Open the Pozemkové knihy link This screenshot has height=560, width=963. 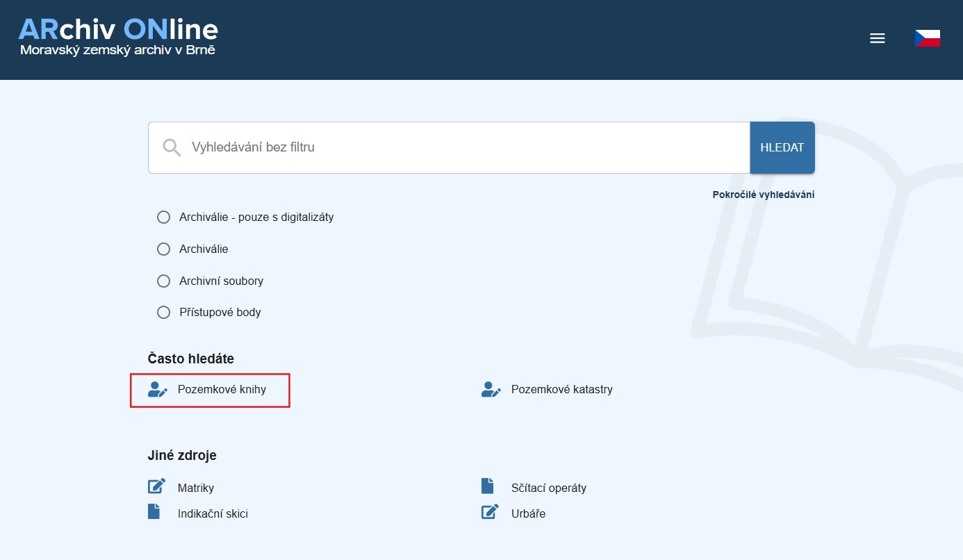click(x=222, y=390)
